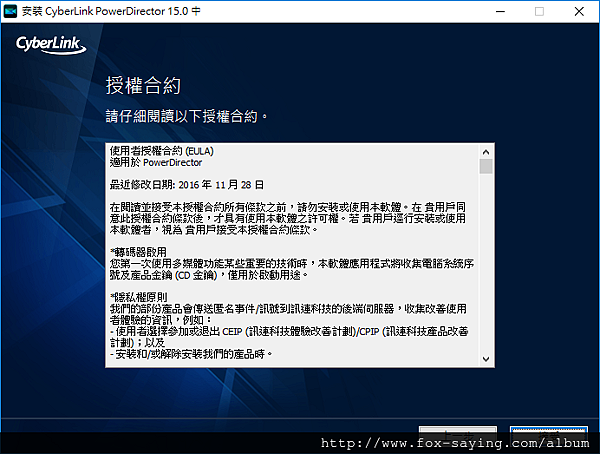Click the PowerDirector installer icon in title bar
600x454 pixels.
(10, 11)
